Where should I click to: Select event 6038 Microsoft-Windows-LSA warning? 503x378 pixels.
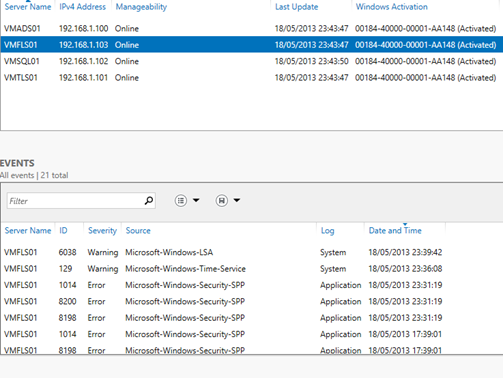252,252
